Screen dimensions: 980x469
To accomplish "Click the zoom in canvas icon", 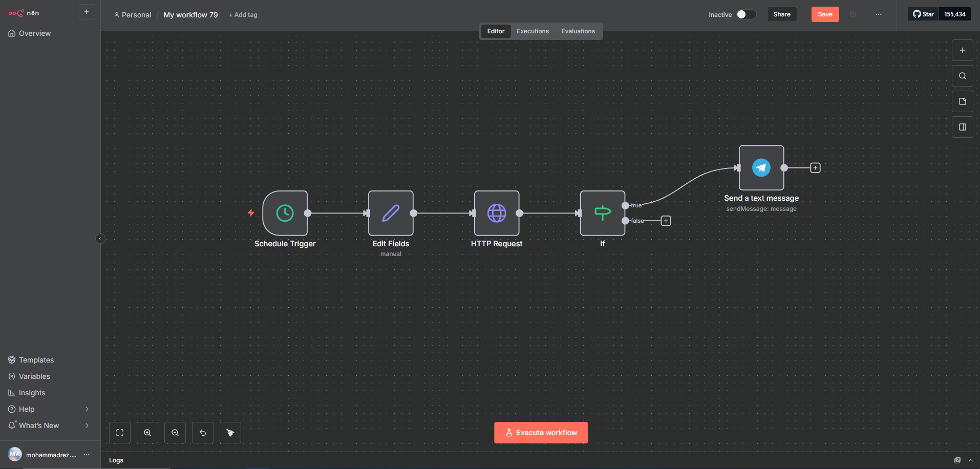I will click(x=147, y=433).
